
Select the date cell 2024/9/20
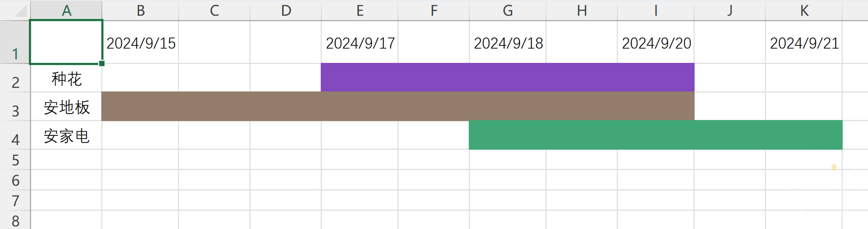(656, 43)
